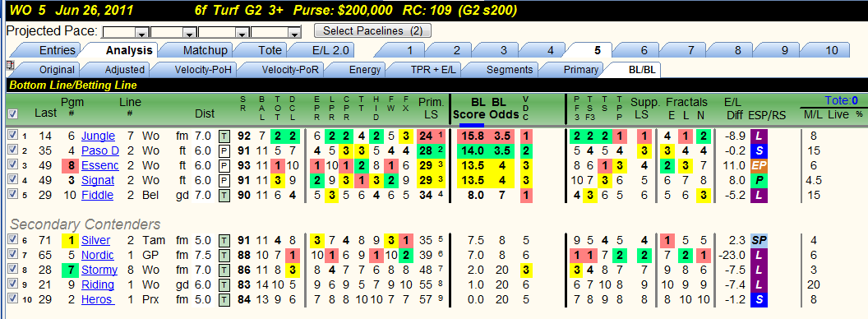Toggle checkbox for Silver row

coord(12,240)
